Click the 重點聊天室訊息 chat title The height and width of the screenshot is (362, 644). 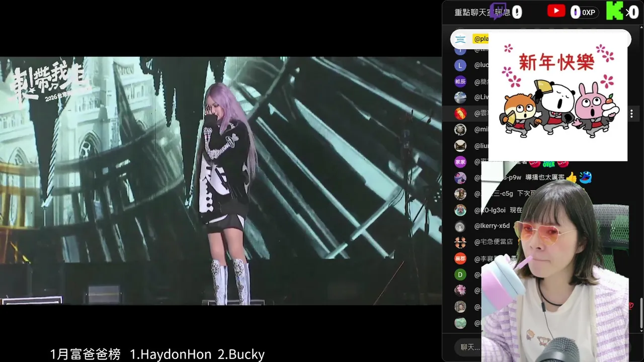482,13
